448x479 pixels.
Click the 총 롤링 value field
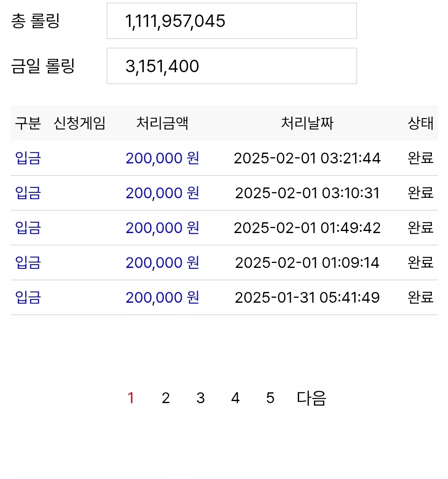[231, 21]
